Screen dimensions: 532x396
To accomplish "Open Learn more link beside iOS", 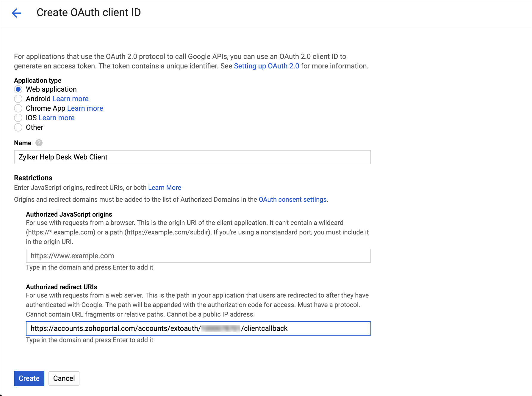I will [57, 118].
